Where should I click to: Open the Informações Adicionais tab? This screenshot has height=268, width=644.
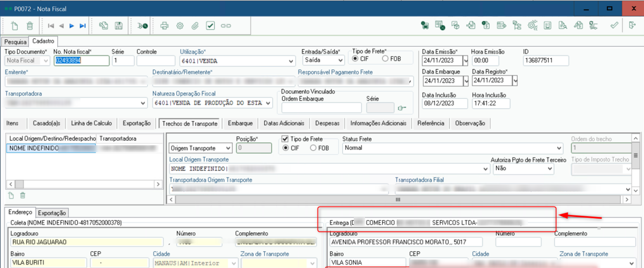coord(378,123)
